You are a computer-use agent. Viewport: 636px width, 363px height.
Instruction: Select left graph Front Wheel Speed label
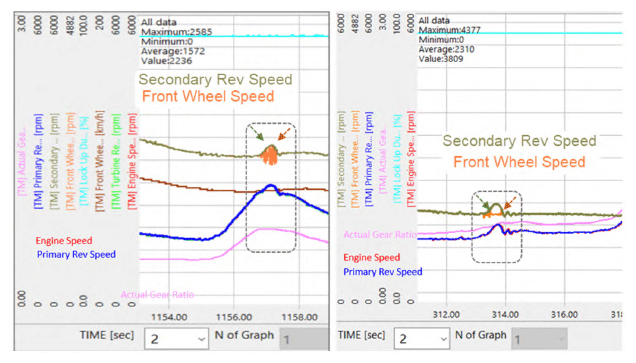[x=208, y=97]
